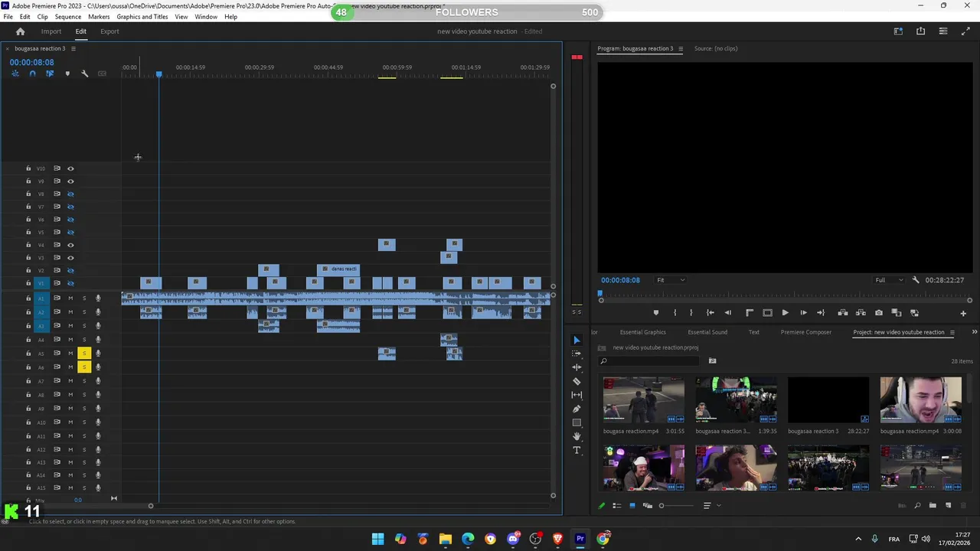Show the hidden V8 track output
The image size is (980, 551).
click(70, 194)
